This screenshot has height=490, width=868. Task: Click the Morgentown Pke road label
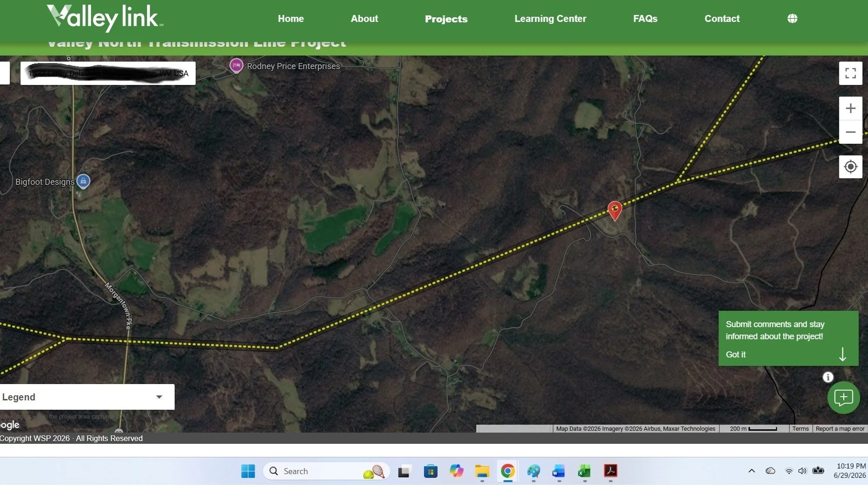119,306
